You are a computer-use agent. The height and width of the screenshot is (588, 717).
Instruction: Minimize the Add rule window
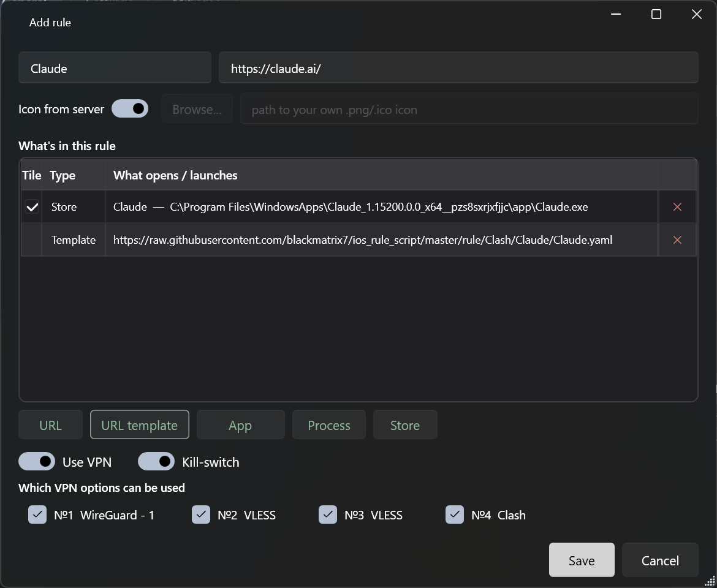click(x=616, y=14)
